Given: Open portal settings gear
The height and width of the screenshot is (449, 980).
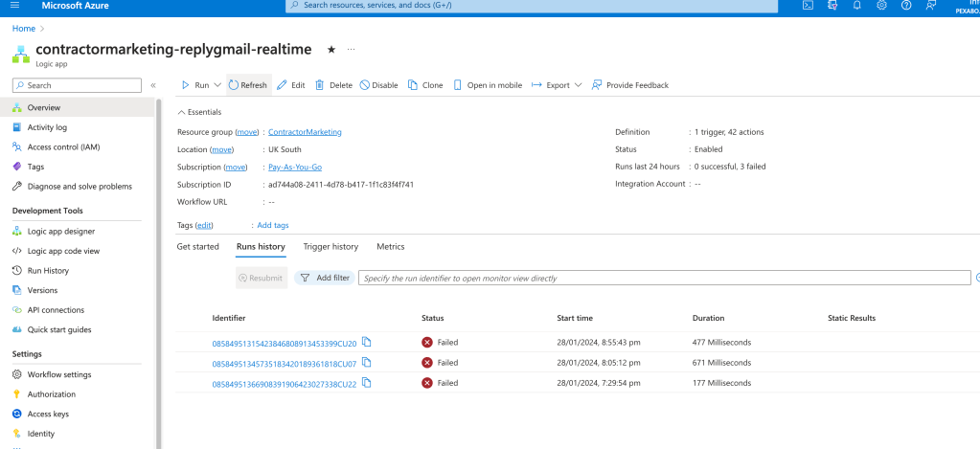Looking at the screenshot, I should (x=882, y=5).
